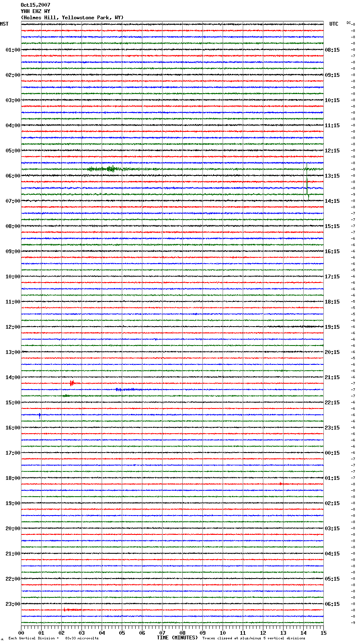The image size is (357, 644).
Task: Select the 18:00 MST time label
Action: click(13, 478)
